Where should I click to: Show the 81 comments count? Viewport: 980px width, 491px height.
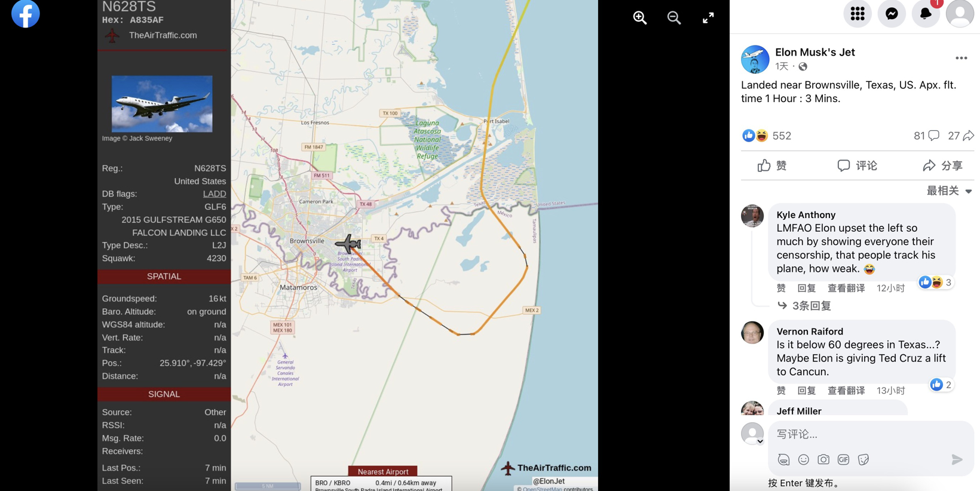(926, 136)
